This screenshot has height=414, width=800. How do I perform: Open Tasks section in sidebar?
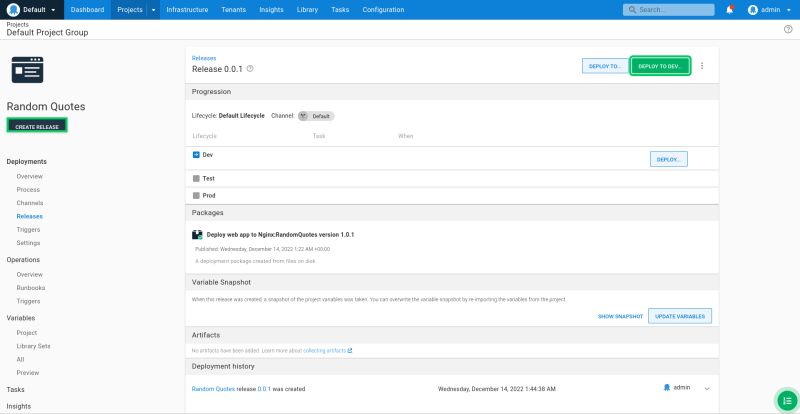pyautogui.click(x=15, y=389)
